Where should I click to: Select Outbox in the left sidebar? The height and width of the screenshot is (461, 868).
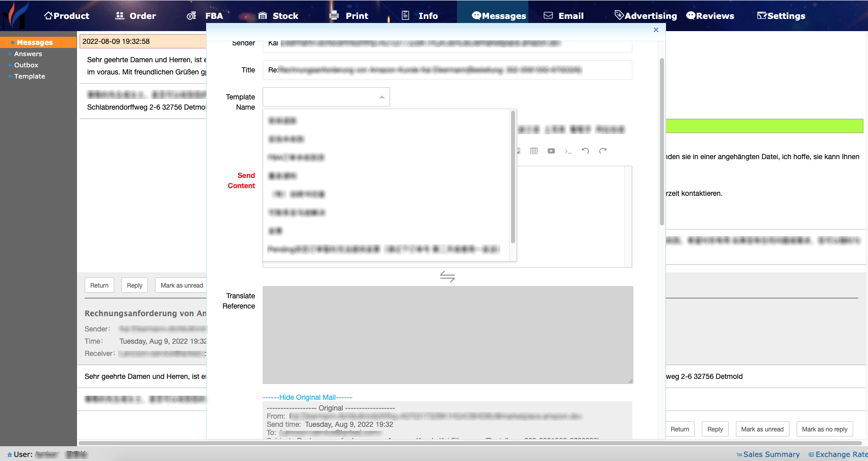click(26, 65)
